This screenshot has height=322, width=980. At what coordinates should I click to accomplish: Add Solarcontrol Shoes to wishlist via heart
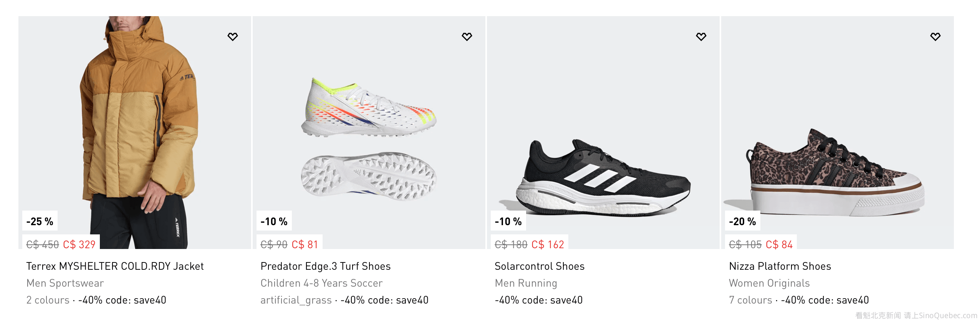click(x=701, y=37)
